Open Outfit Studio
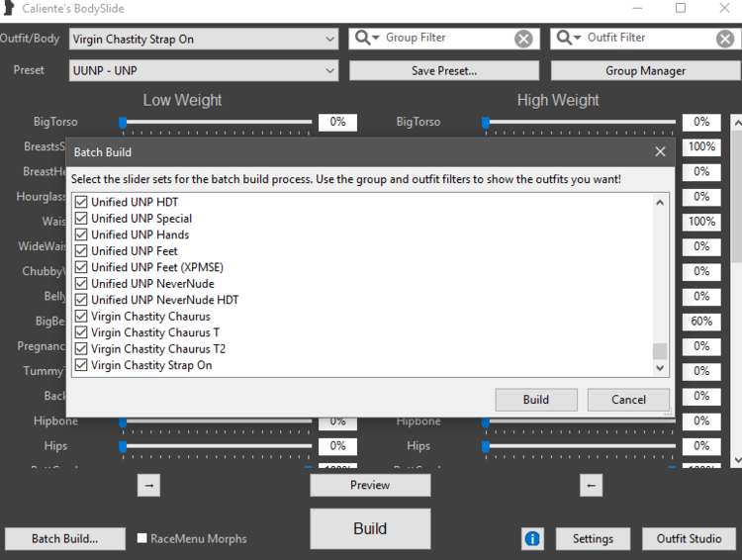Screen dimensions: 742x560 coord(689,538)
